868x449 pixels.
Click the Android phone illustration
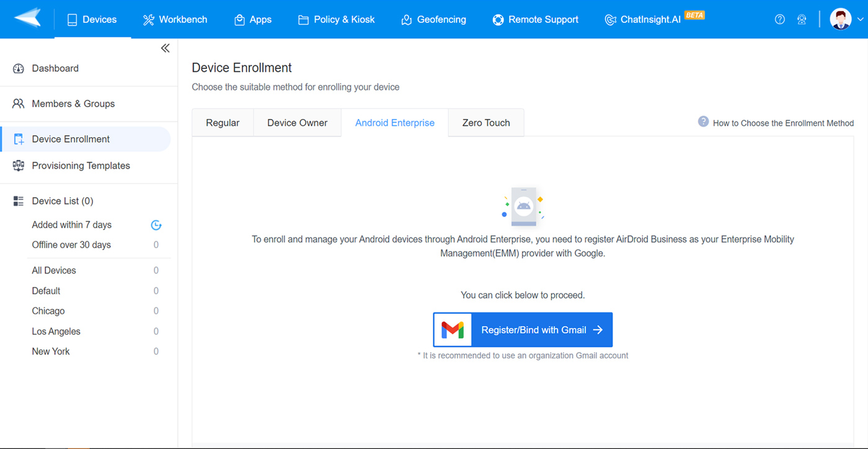click(523, 207)
